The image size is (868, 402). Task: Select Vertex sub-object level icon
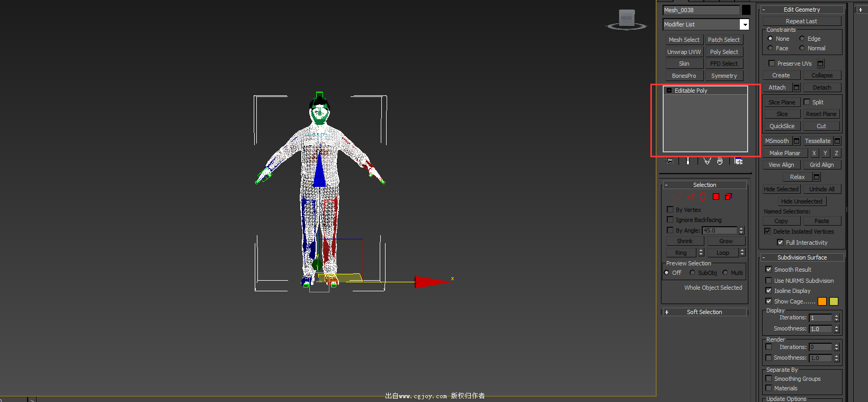678,196
